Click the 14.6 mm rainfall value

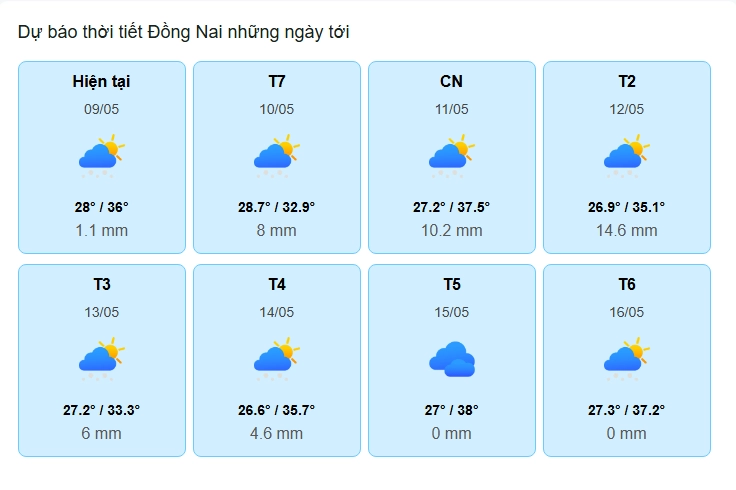[626, 230]
